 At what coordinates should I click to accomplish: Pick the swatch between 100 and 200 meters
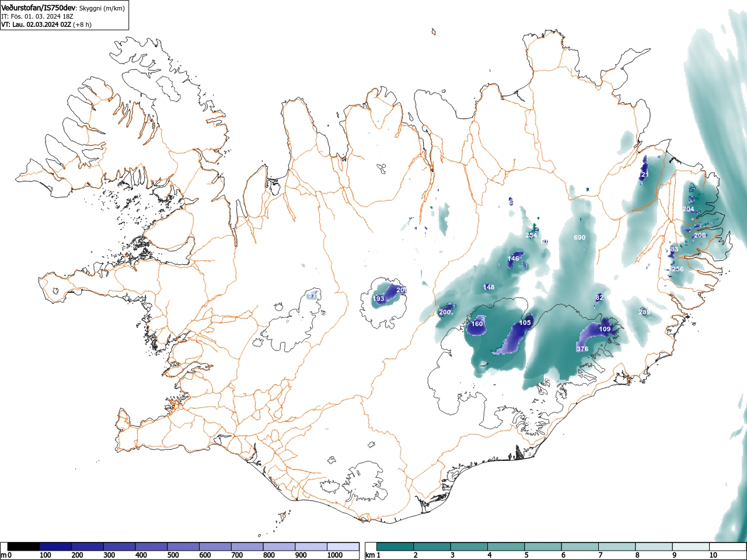coord(55,547)
